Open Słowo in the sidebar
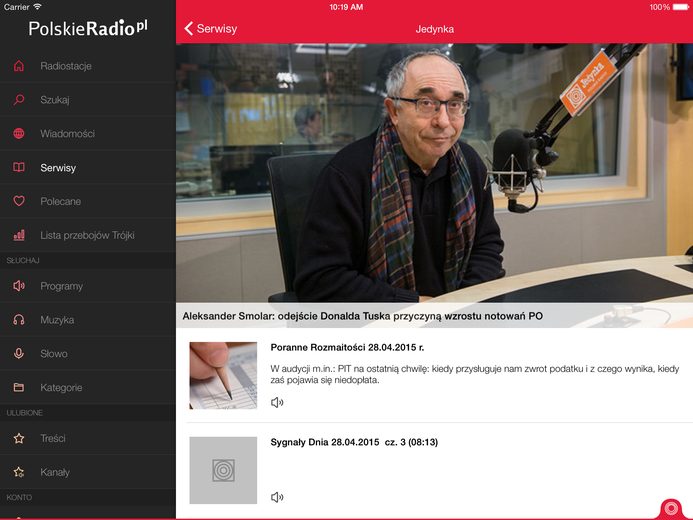The image size is (693, 520). 88,353
